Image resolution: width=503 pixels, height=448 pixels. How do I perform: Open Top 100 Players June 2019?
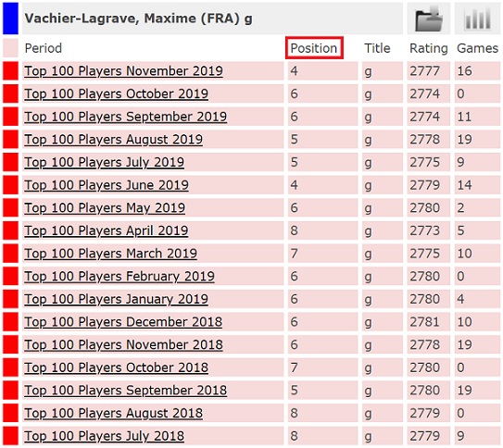[x=107, y=185]
